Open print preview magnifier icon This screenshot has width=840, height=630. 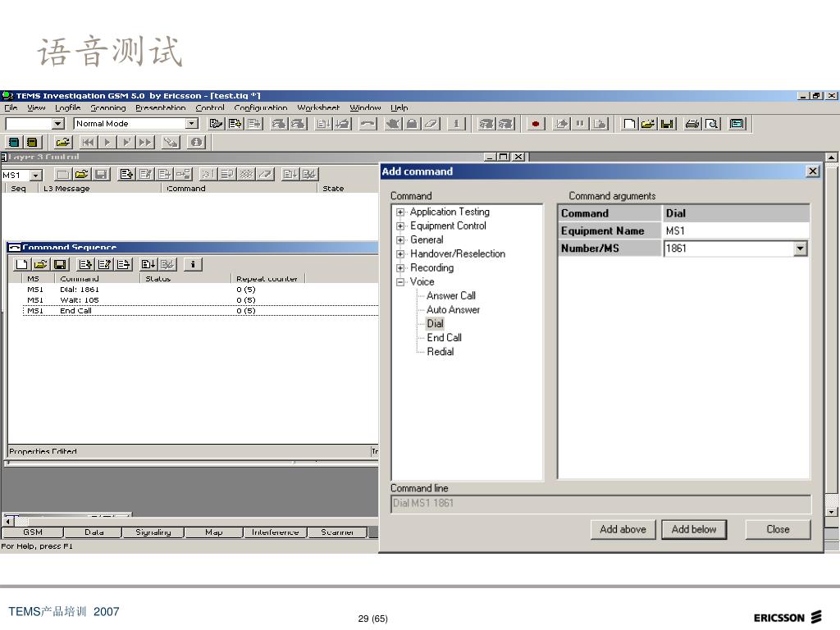(712, 124)
